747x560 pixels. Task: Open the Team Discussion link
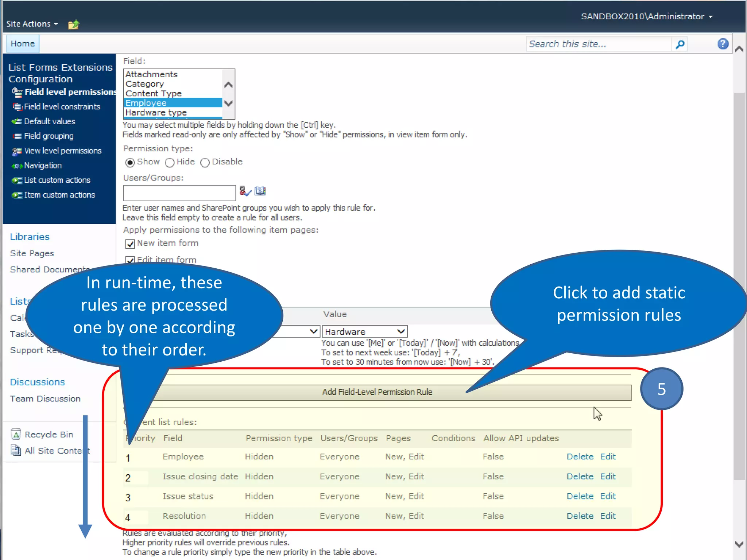[x=45, y=398]
